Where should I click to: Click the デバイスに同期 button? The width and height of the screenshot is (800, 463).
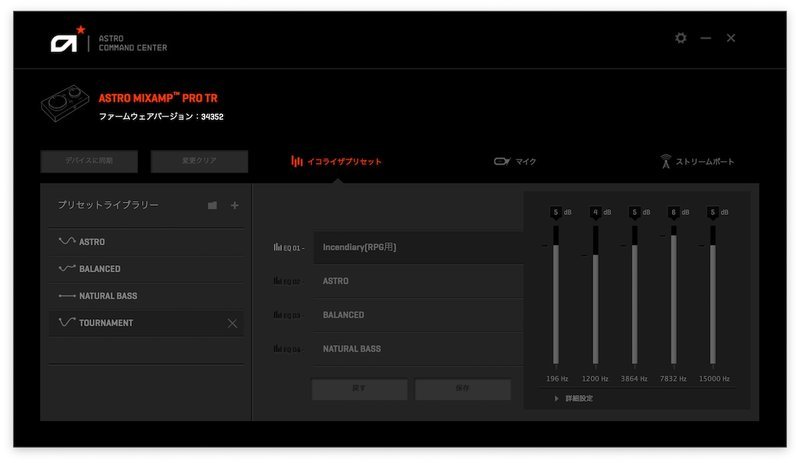tap(89, 161)
